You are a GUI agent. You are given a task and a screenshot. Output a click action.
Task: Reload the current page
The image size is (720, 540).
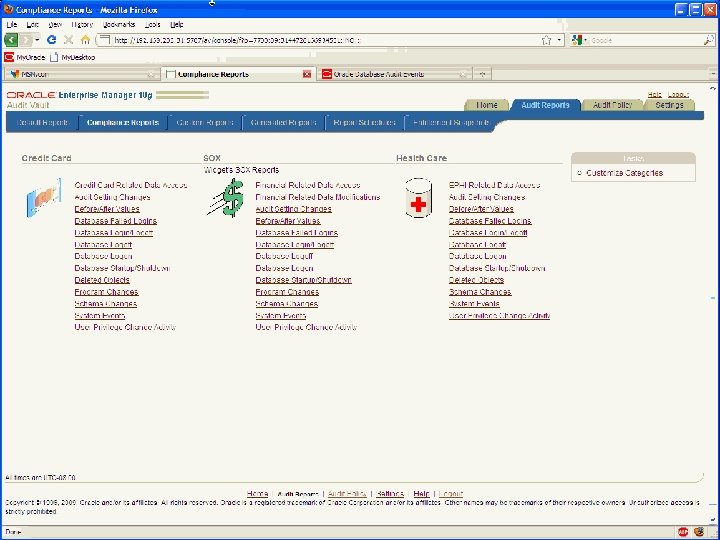(51, 40)
